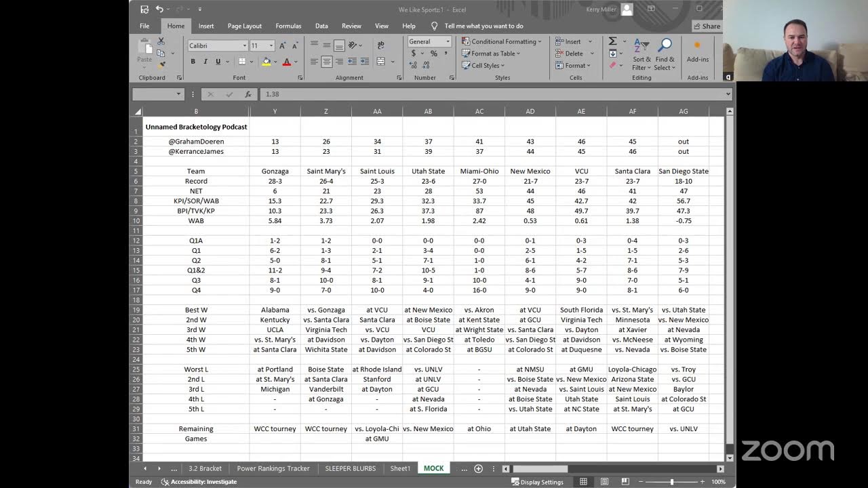Align text right
Screen dimensions: 868x488
(x=338, y=62)
